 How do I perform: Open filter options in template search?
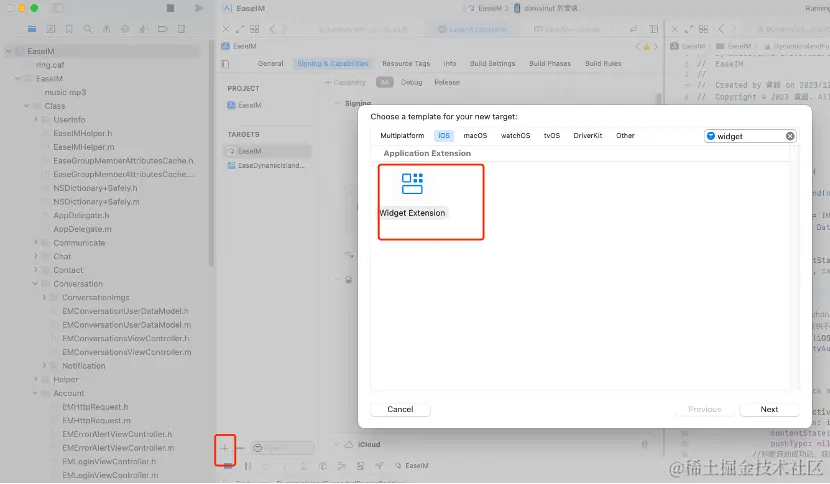tap(711, 136)
